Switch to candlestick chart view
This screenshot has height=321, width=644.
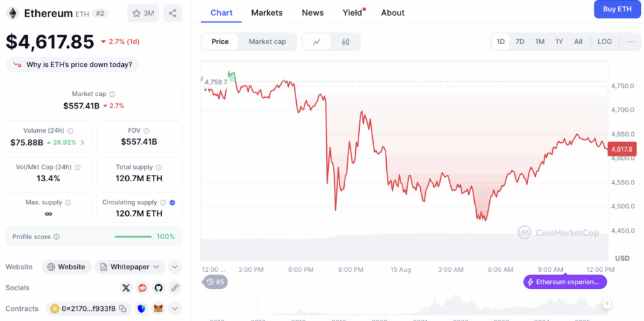pyautogui.click(x=345, y=42)
